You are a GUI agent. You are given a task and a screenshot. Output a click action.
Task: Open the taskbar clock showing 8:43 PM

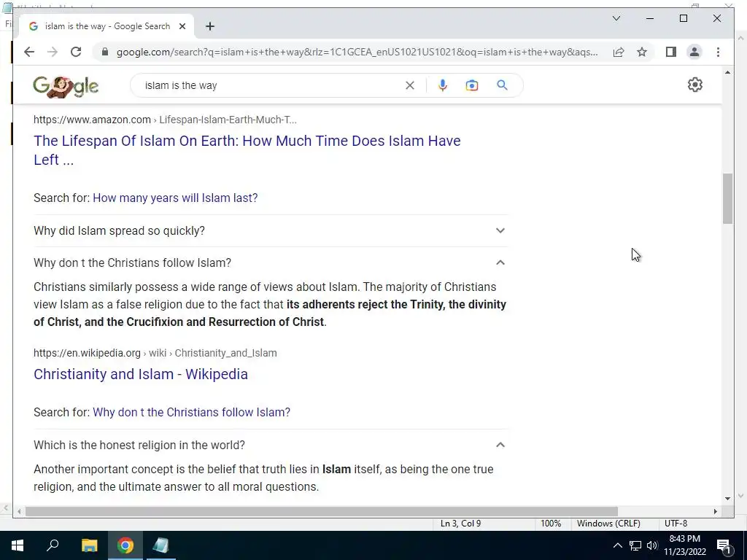click(x=684, y=545)
